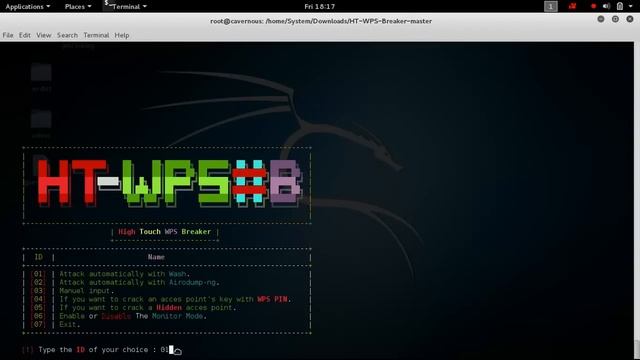Click the window title bar path text
The height and width of the screenshot is (360, 640).
(321, 21)
